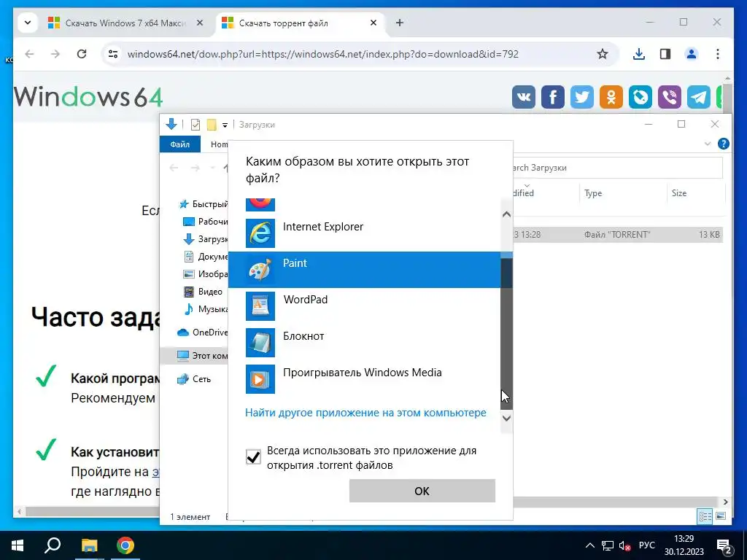
Task: Go forward in Chrome
Action: [x=55, y=54]
